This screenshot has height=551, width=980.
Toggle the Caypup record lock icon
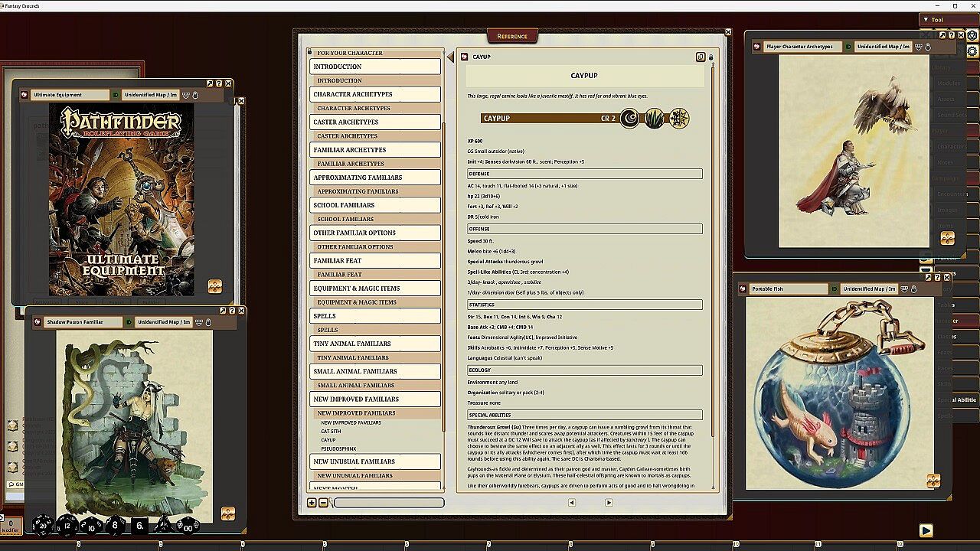(x=710, y=57)
